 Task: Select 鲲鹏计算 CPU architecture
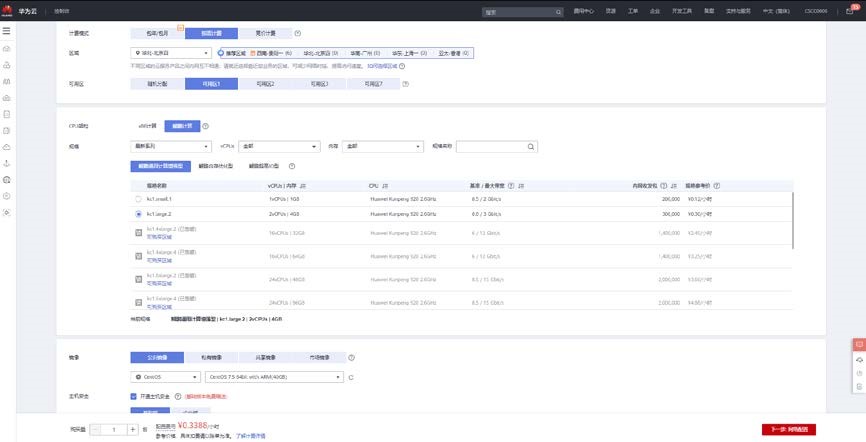[x=182, y=126]
